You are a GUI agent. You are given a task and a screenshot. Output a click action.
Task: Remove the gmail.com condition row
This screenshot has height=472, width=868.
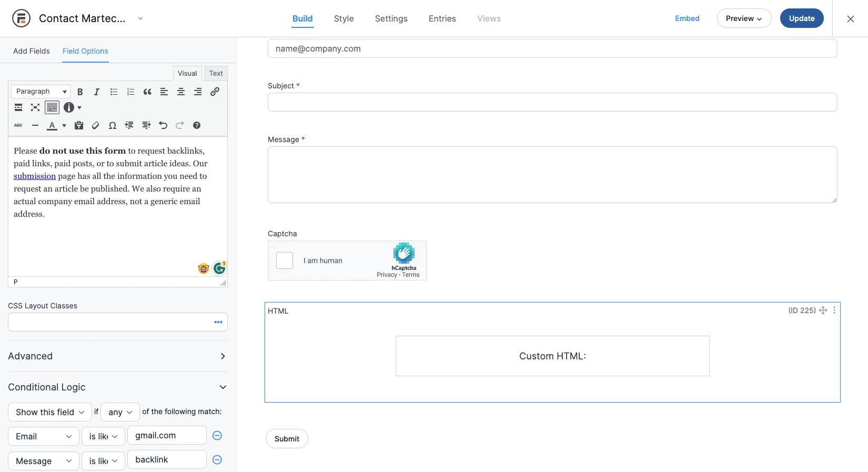pos(217,436)
